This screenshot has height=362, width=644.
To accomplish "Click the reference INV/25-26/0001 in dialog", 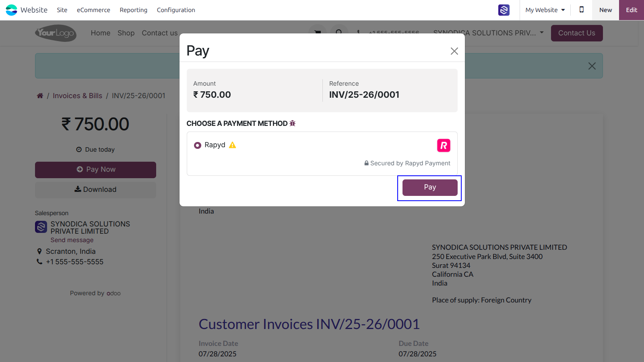I will tap(364, 95).
